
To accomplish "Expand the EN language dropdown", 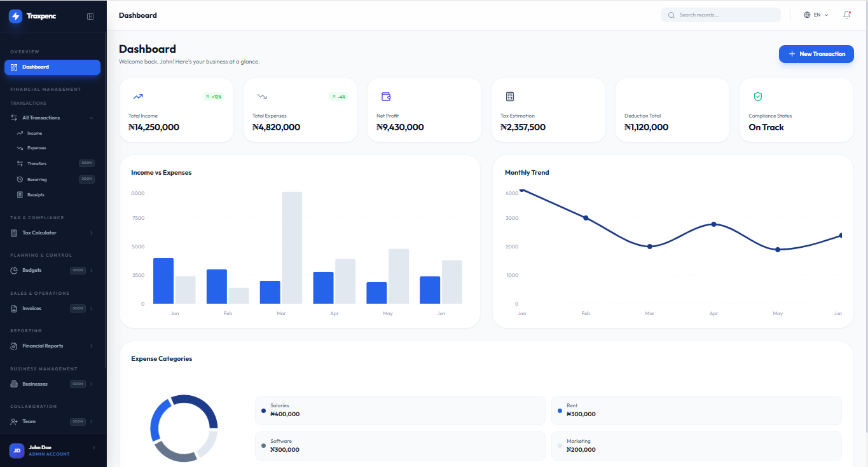I will click(816, 15).
